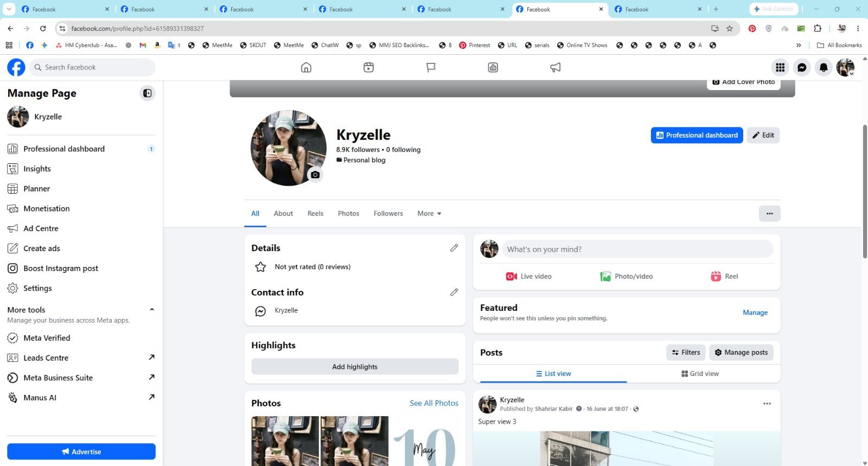Start a Live video post
Screen dimensions: 868x466
coord(528,276)
